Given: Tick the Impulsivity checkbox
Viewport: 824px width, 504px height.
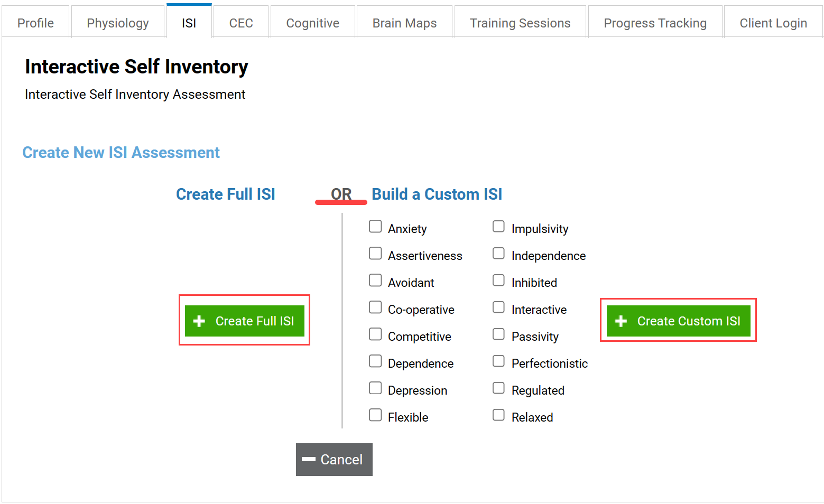Looking at the screenshot, I should click(498, 227).
